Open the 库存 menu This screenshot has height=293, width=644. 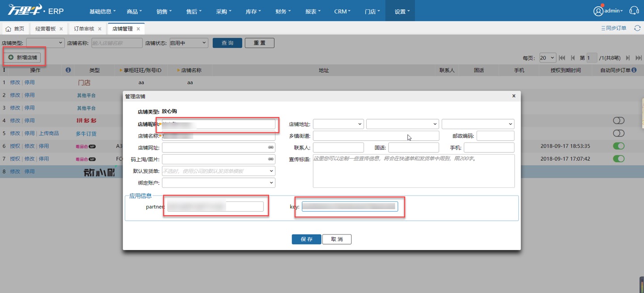[254, 12]
